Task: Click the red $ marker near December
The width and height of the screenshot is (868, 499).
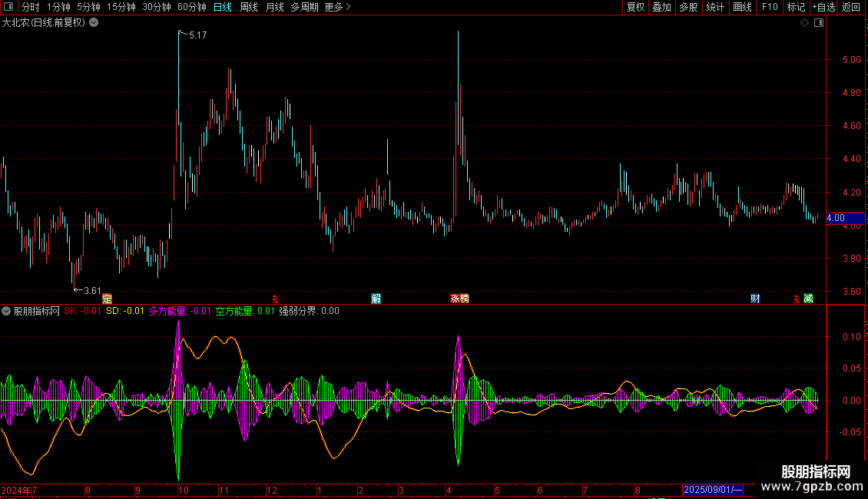Action: coord(274,299)
